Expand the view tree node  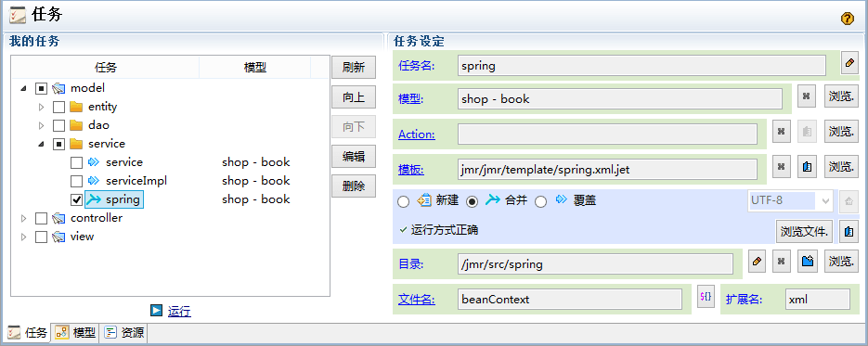pyautogui.click(x=23, y=237)
